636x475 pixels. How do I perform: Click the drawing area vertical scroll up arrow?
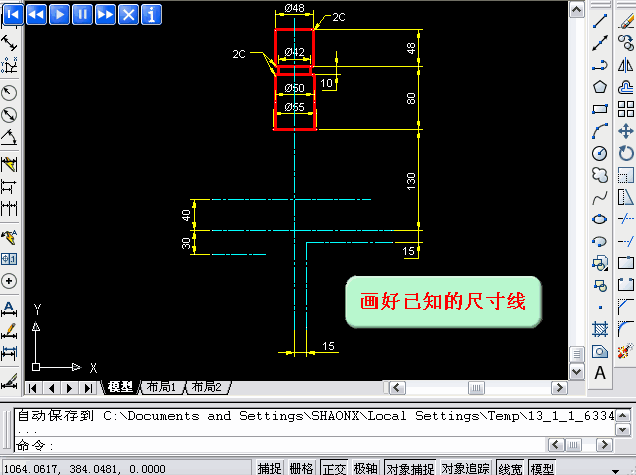tap(576, 10)
